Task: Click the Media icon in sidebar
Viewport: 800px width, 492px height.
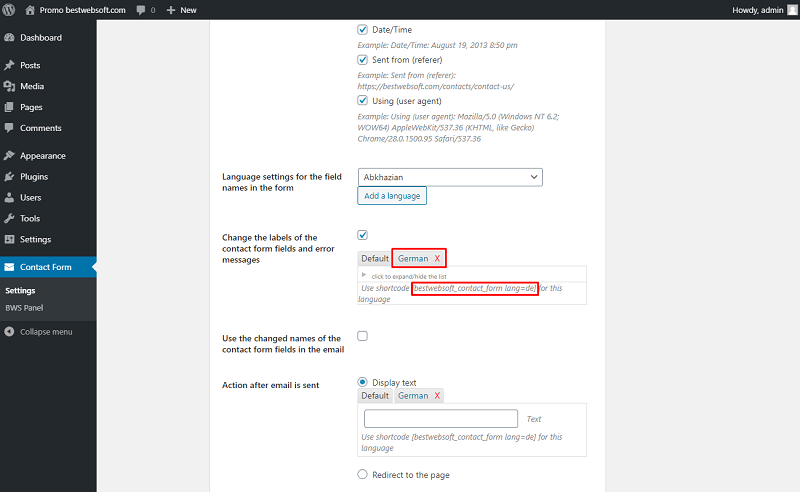Action: click(9, 86)
